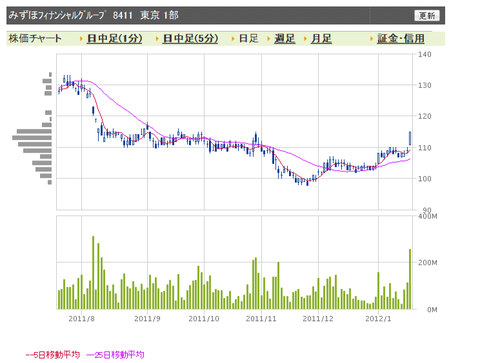Click the latest tall volume bar in January 2012
Screen dimensions: 480x363
(410, 279)
